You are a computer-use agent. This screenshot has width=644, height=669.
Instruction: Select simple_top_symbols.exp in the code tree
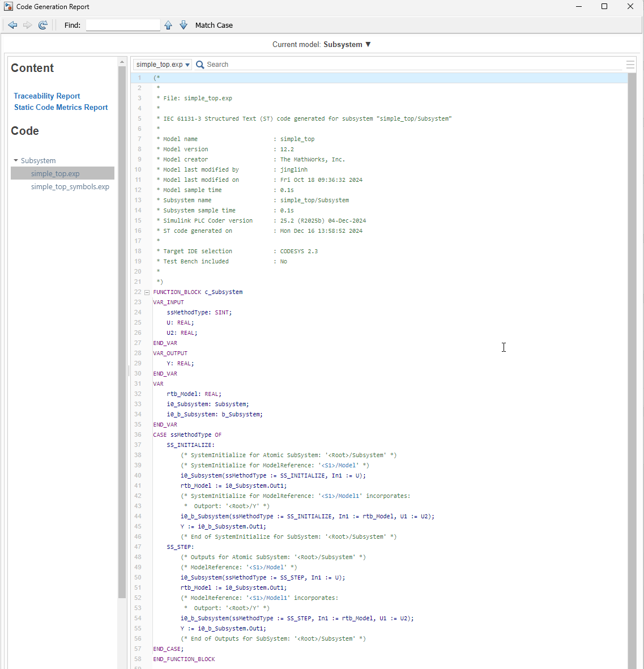tap(70, 186)
